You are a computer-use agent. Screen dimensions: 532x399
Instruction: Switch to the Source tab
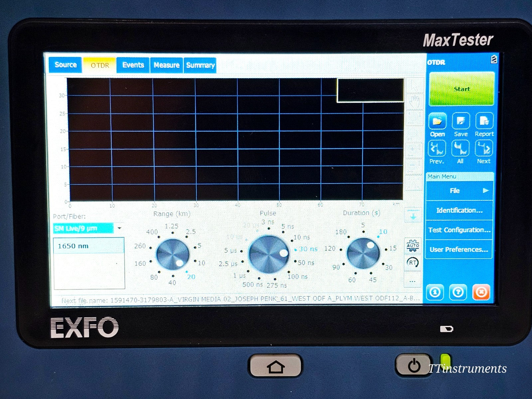pyautogui.click(x=66, y=65)
